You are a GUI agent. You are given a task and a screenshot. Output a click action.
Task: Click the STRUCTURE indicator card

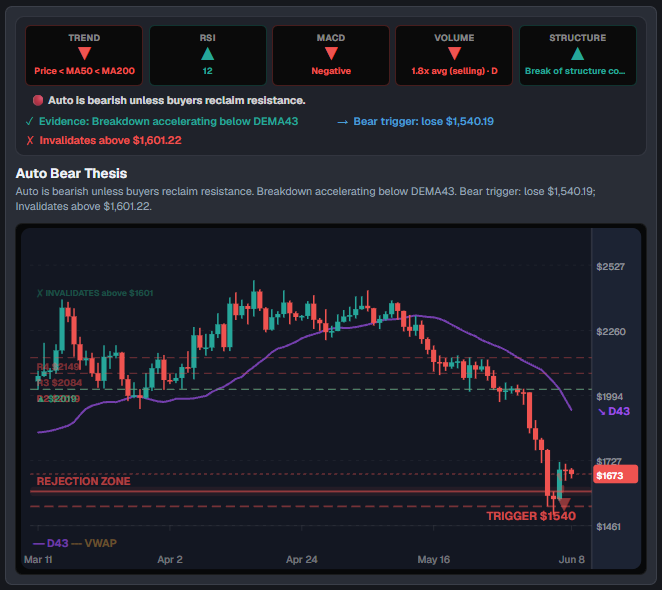click(x=578, y=55)
